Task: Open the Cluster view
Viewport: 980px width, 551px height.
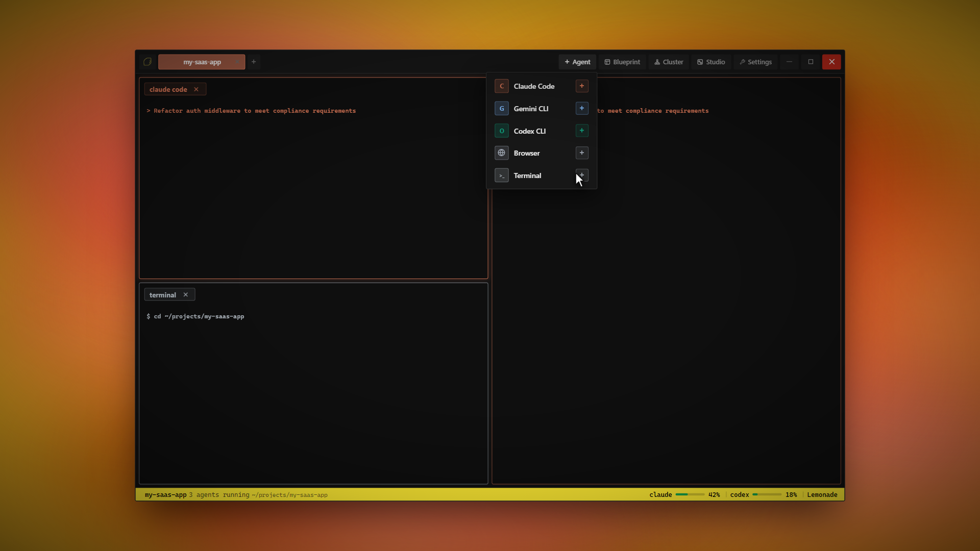Action: pyautogui.click(x=669, y=62)
